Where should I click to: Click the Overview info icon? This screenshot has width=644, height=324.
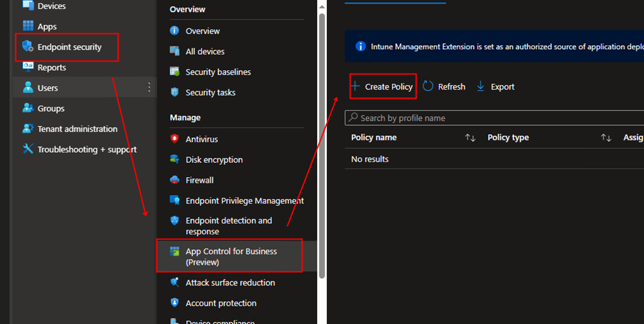pyautogui.click(x=175, y=30)
